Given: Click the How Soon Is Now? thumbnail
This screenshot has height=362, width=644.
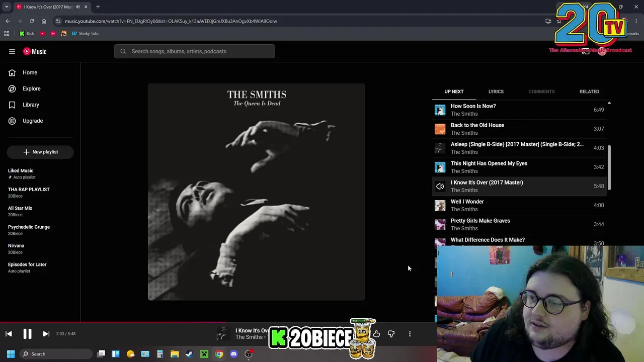Looking at the screenshot, I should point(440,110).
